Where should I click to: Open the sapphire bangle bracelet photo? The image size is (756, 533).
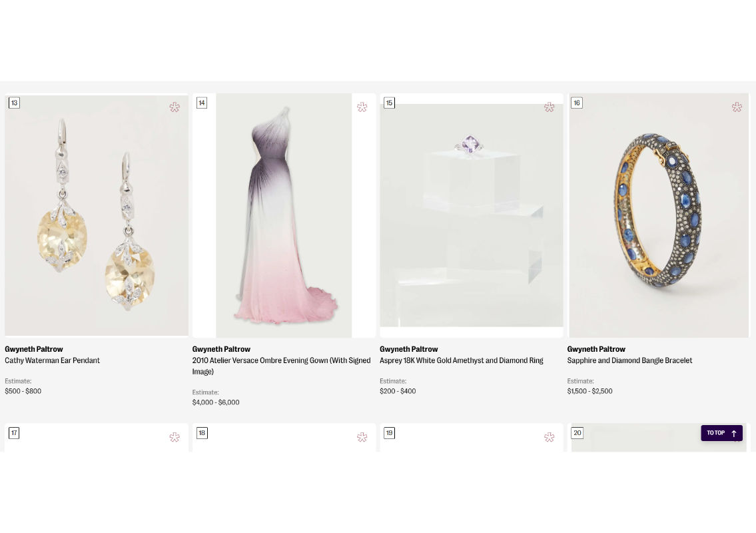[659, 215]
